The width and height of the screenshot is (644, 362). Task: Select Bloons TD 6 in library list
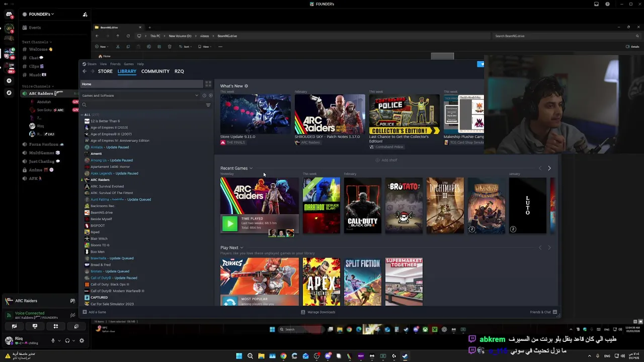(x=100, y=245)
